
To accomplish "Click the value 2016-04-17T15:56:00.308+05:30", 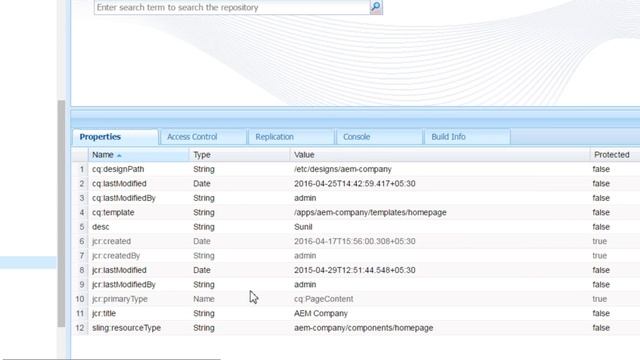I will (x=355, y=241).
